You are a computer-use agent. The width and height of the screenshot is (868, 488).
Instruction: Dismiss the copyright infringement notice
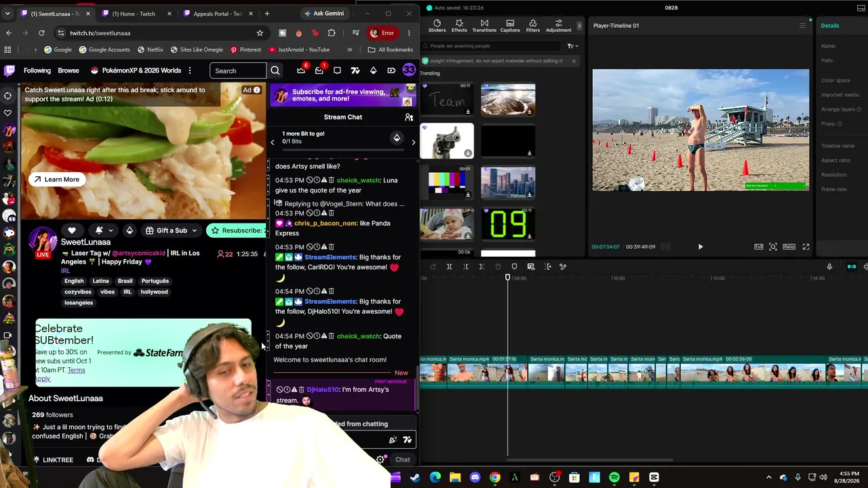pos(574,61)
